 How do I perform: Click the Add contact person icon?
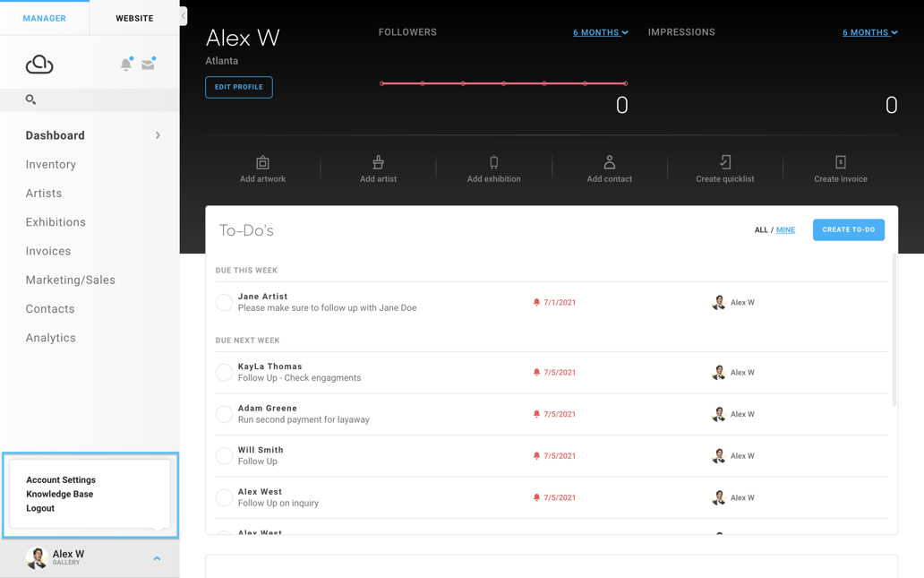[609, 163]
